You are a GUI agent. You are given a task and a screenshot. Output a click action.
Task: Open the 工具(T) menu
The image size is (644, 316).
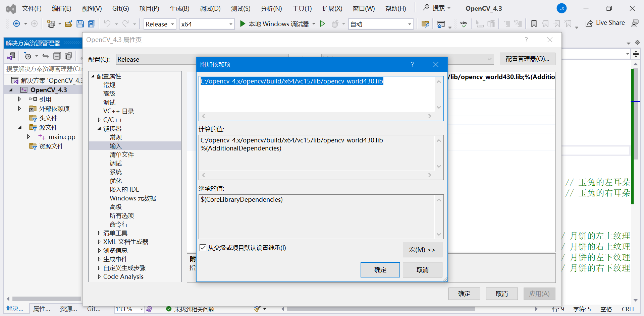click(x=302, y=8)
